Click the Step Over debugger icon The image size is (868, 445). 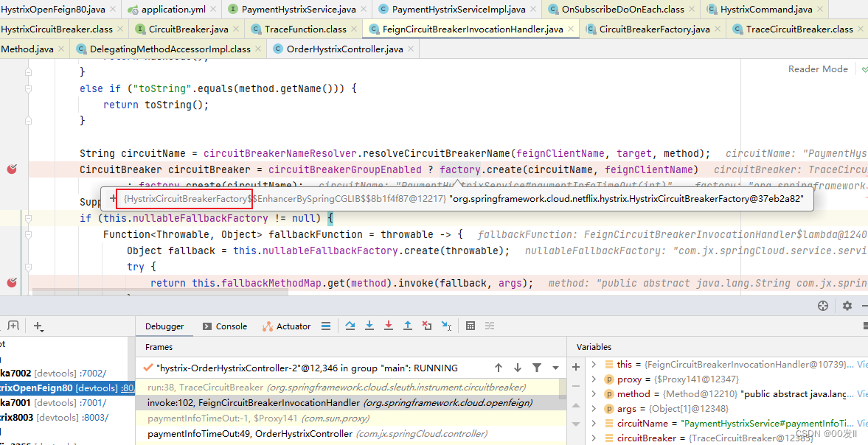click(350, 326)
